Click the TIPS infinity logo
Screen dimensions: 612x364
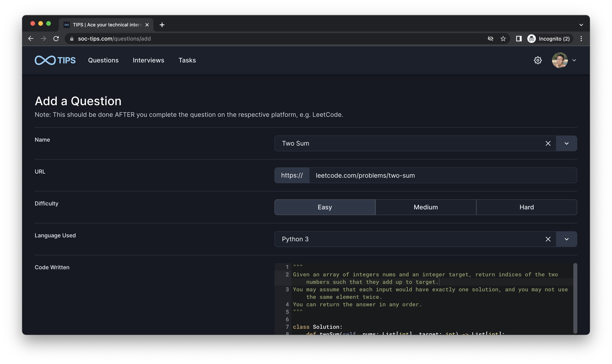coord(55,60)
